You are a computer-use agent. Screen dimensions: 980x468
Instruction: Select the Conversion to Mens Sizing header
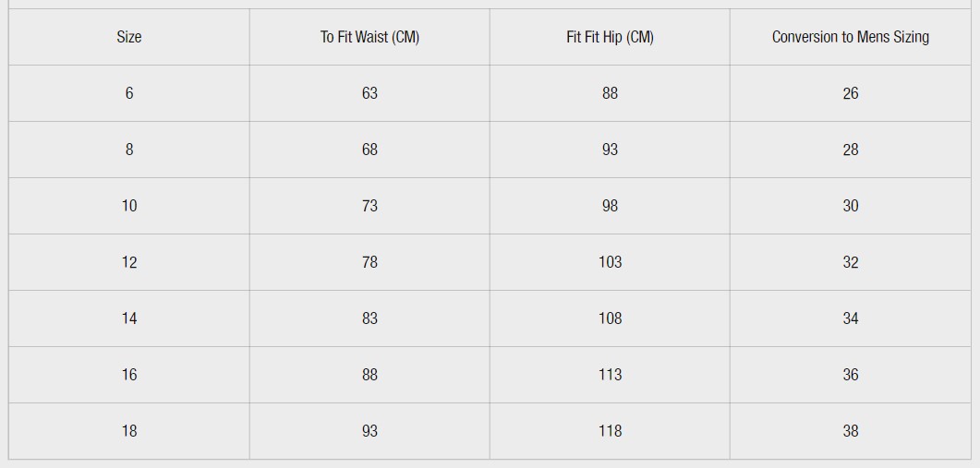tap(850, 37)
